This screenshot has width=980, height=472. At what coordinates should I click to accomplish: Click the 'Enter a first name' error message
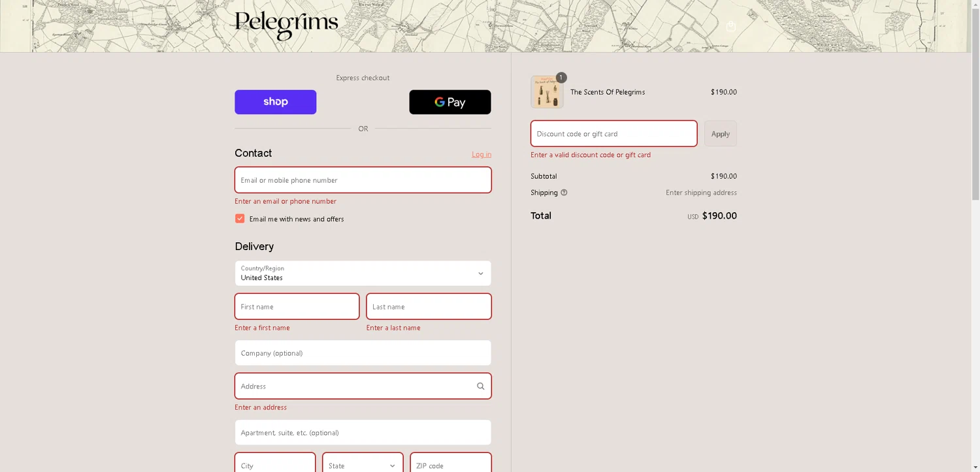(262, 328)
